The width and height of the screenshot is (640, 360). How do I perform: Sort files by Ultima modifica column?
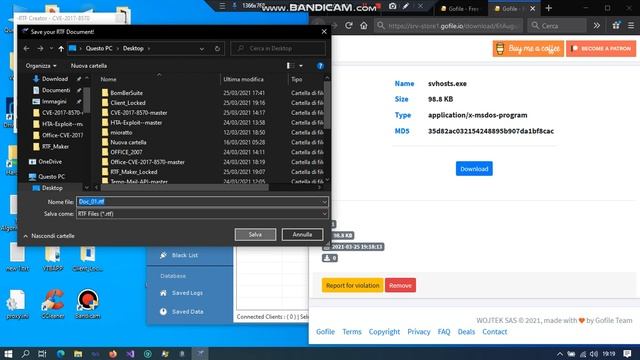tap(243, 79)
